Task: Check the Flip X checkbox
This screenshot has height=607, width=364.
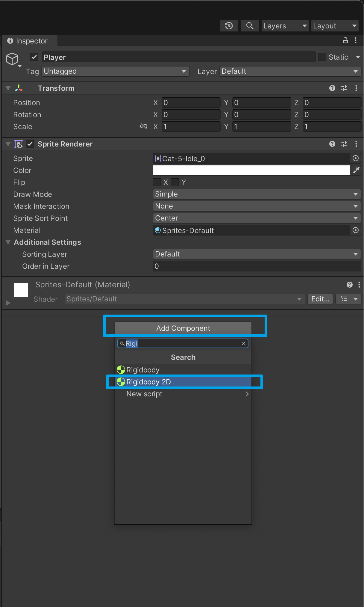Action: [157, 182]
